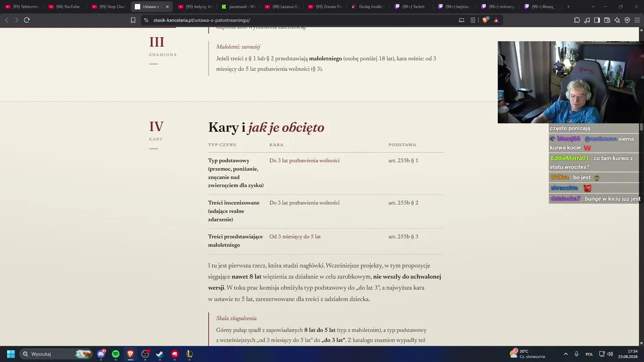Open the browser hamburger main menu
644x362 pixels.
tap(637, 20)
